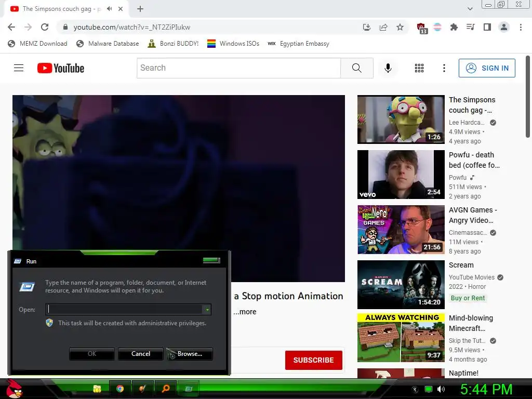
Task: Open YouTube hamburger guide menu
Action: coord(19,68)
